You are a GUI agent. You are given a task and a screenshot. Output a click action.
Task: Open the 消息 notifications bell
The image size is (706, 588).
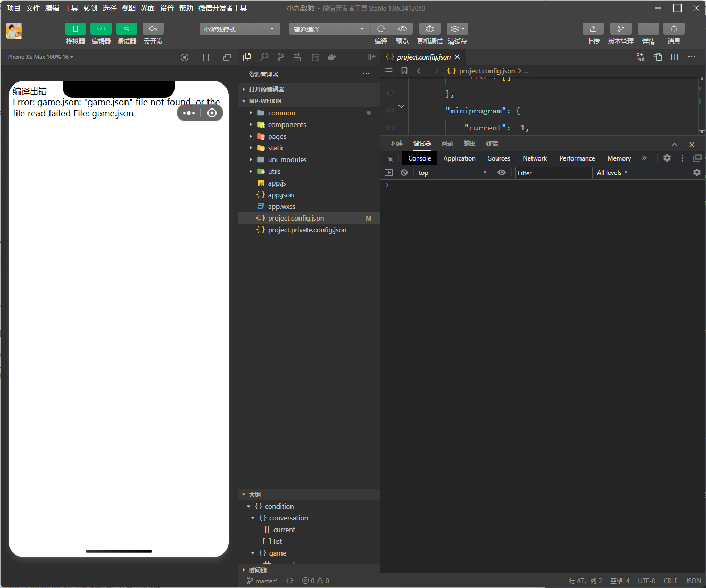pyautogui.click(x=674, y=29)
